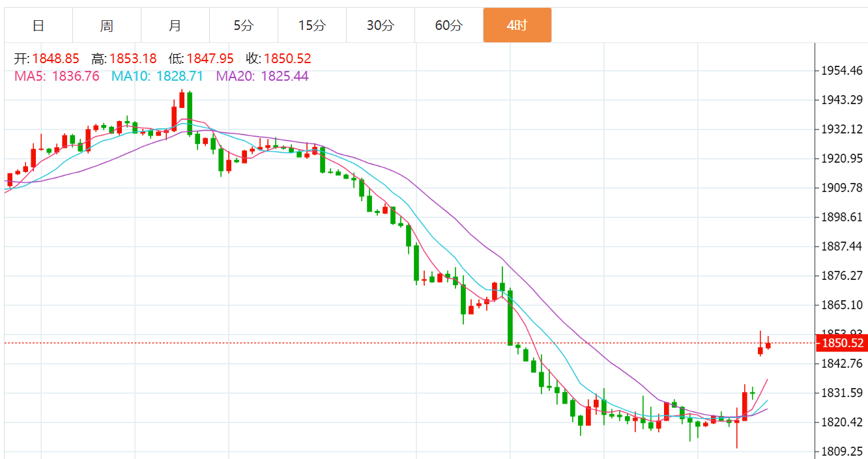Click the MA5 1836.76 indicator label
Screen dimensions: 868x459
pyautogui.click(x=57, y=76)
